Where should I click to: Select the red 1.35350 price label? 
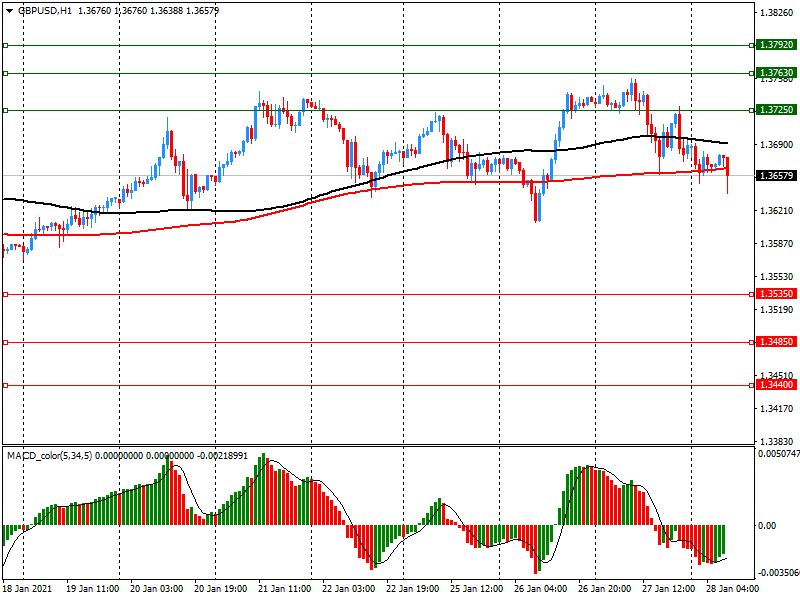pyautogui.click(x=776, y=294)
